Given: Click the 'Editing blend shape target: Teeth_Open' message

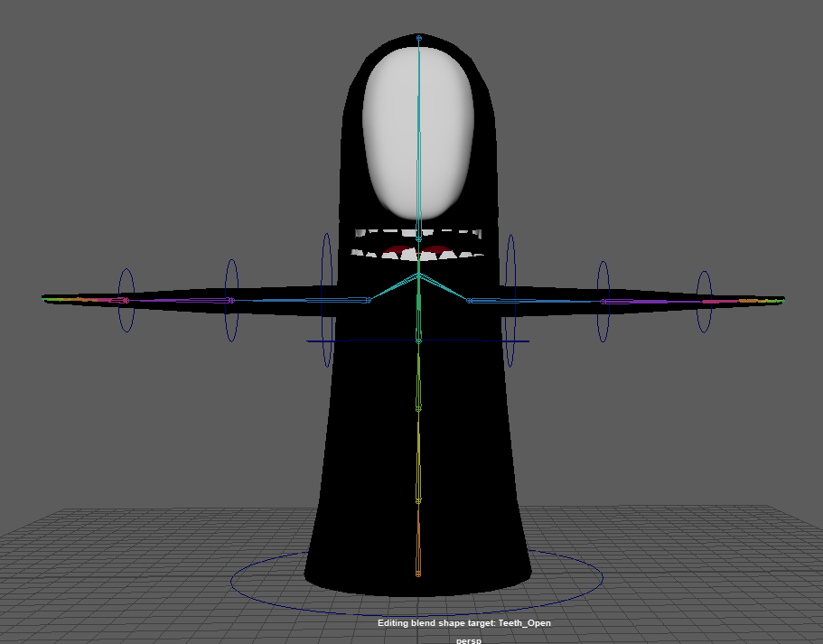Looking at the screenshot, I should coord(464,623).
